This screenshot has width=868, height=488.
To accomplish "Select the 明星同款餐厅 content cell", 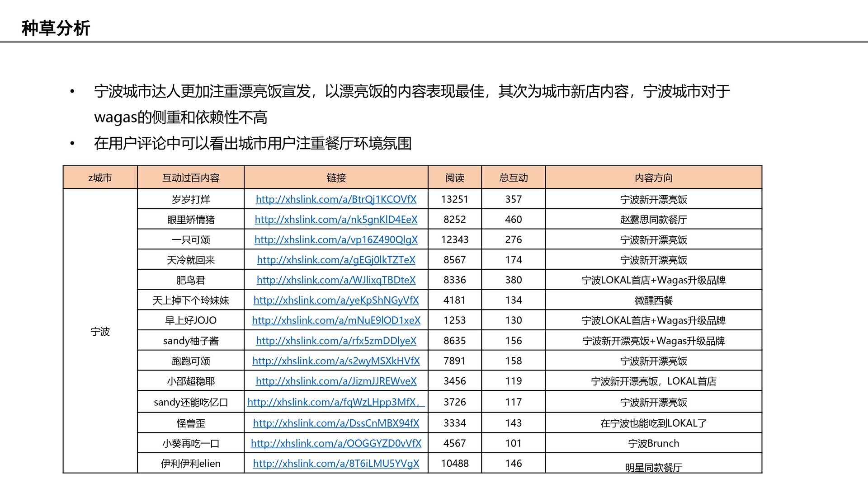I will [654, 464].
